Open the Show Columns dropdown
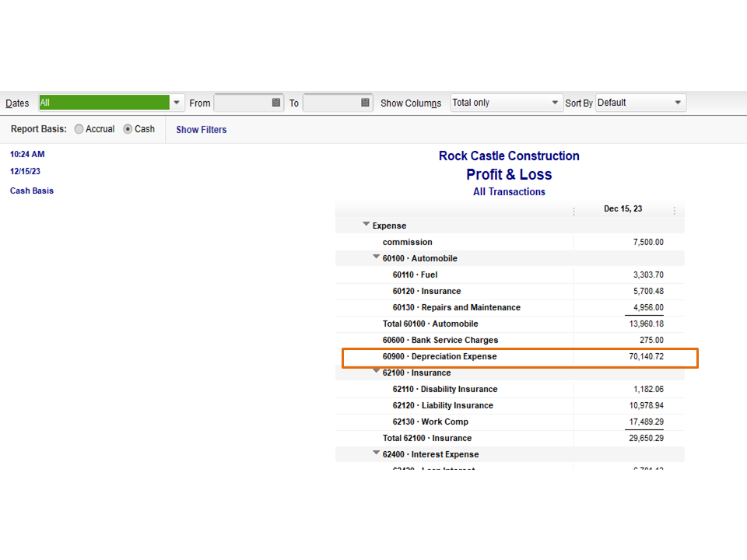Screen dimensions: 747x560 tap(555, 103)
